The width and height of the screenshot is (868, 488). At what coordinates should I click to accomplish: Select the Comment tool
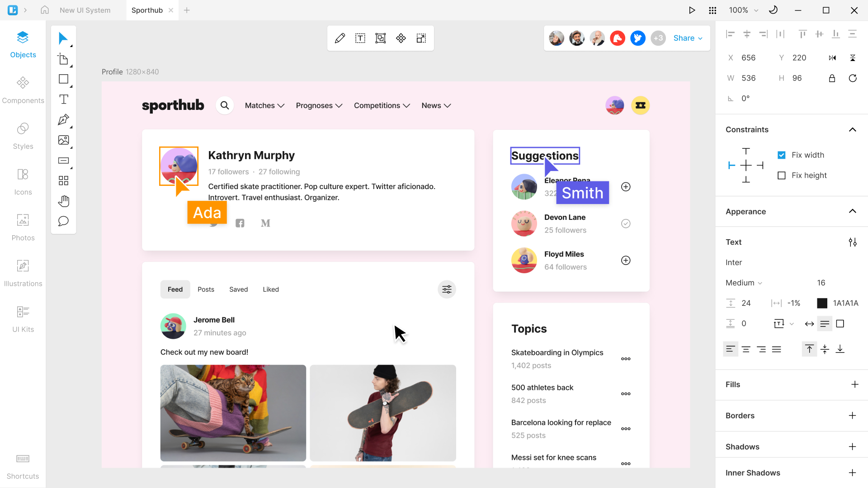63,221
